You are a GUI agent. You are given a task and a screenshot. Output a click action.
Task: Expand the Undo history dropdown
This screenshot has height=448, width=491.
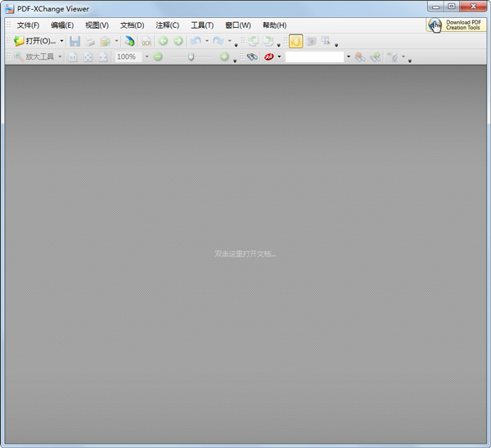coord(207,41)
